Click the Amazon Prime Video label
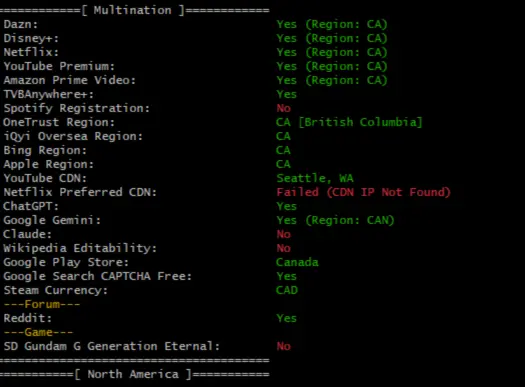This screenshot has width=525, height=387. pos(70,80)
